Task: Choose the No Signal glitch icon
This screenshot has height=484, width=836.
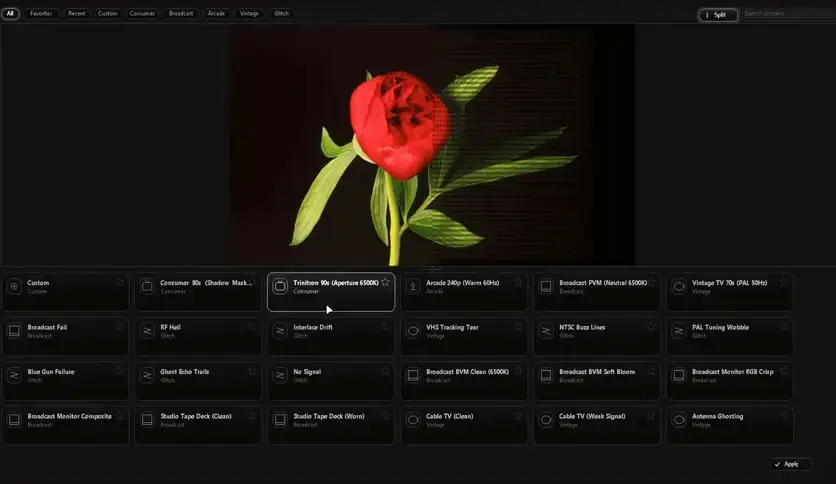Action: pyautogui.click(x=280, y=375)
